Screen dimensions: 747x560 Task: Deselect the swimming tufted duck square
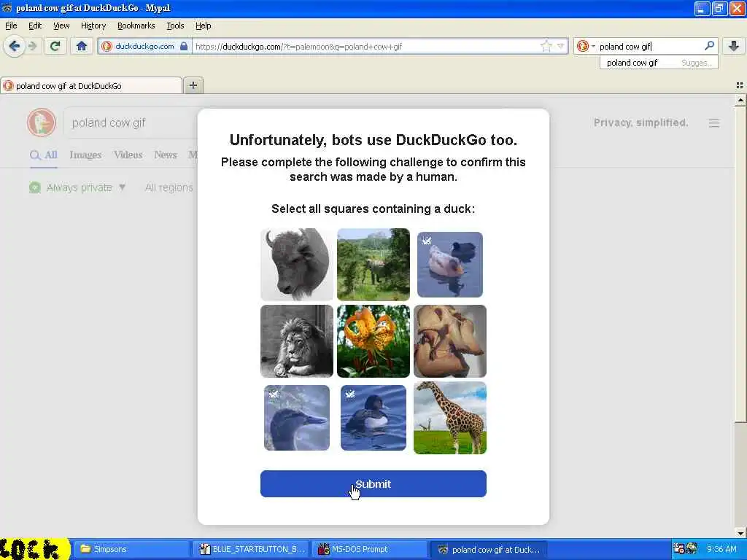coord(373,418)
